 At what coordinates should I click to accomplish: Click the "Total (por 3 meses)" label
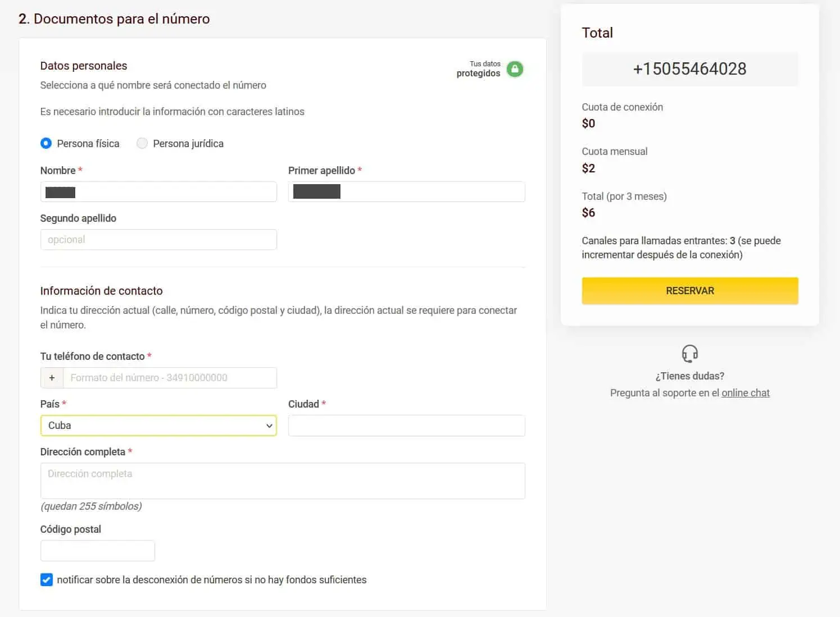[624, 196]
